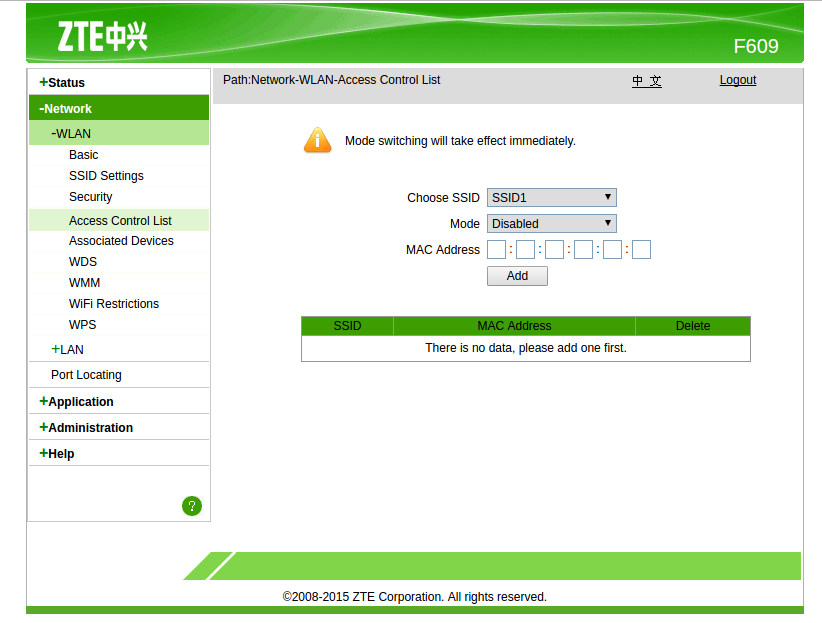Open Associated Devices page
The image size is (822, 623).
click(121, 241)
